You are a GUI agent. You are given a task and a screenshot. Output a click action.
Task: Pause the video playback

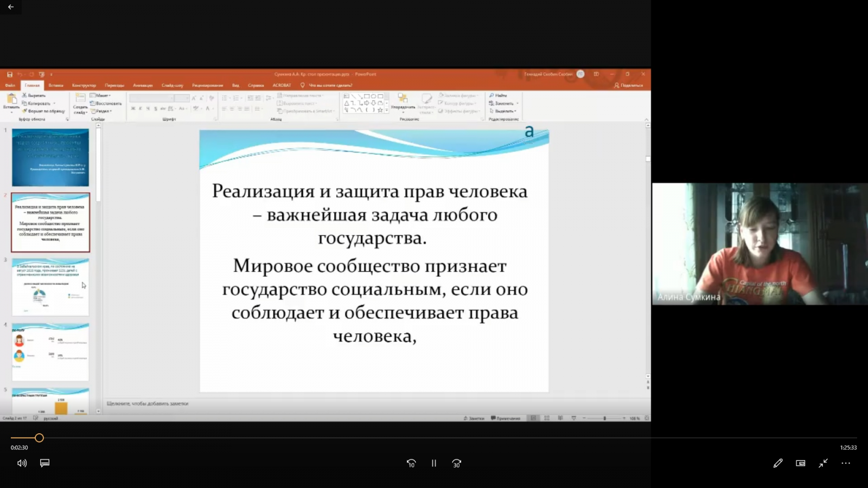(x=434, y=463)
